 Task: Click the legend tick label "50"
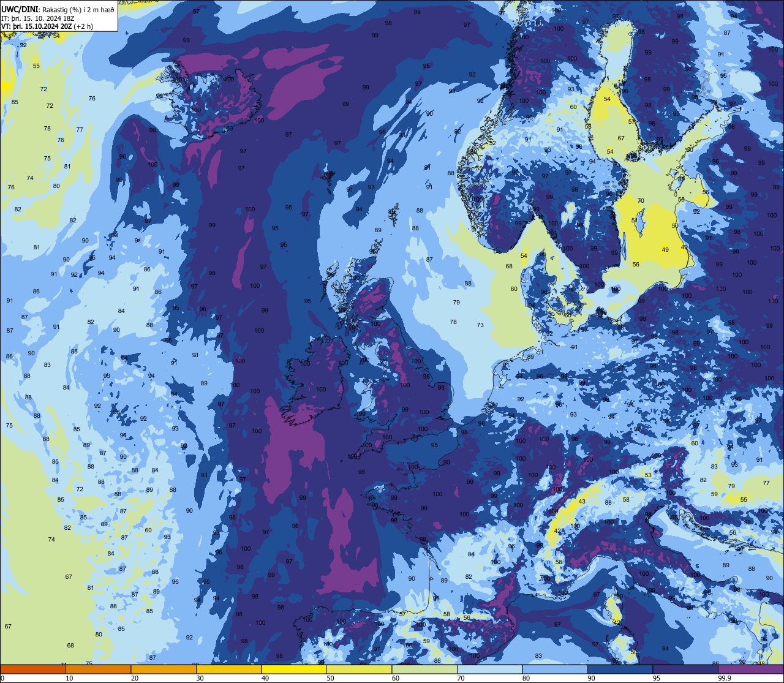click(x=330, y=678)
